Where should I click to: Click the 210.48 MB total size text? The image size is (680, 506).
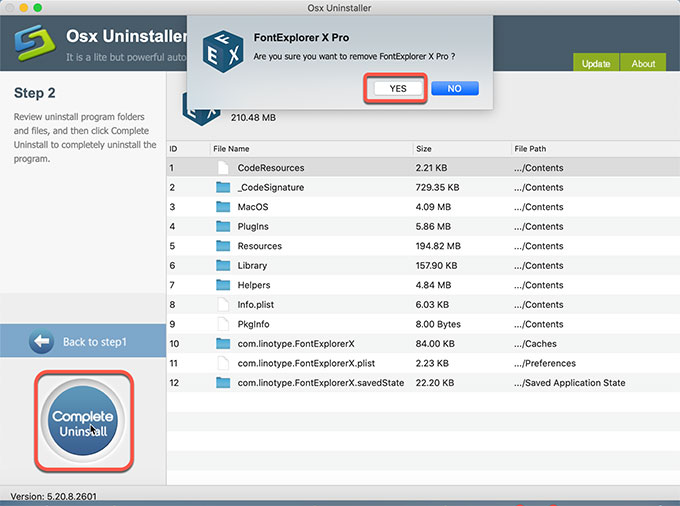(x=253, y=118)
